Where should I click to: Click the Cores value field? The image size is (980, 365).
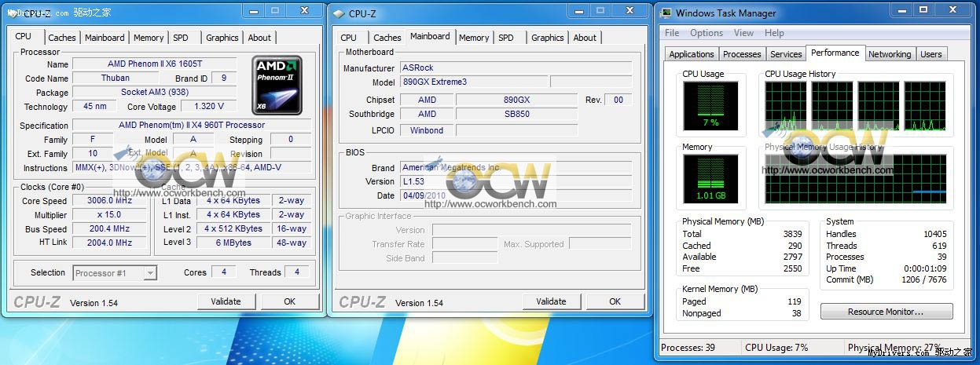(x=224, y=272)
